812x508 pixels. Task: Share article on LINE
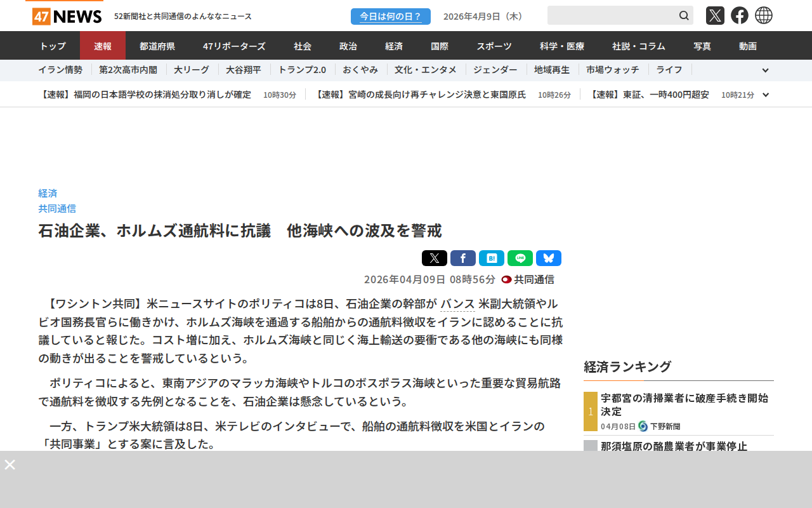click(520, 258)
